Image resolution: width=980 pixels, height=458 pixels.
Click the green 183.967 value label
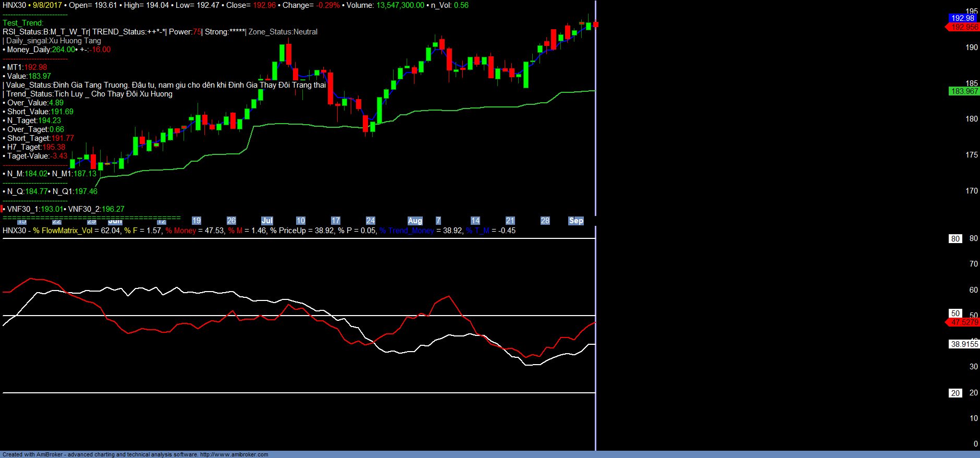pos(964,91)
